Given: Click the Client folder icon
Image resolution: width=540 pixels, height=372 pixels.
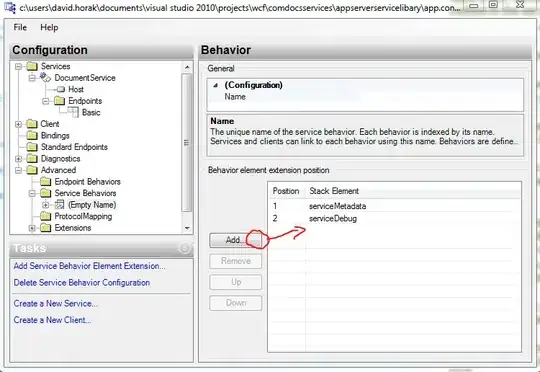Looking at the screenshot, I should click(x=32, y=124).
